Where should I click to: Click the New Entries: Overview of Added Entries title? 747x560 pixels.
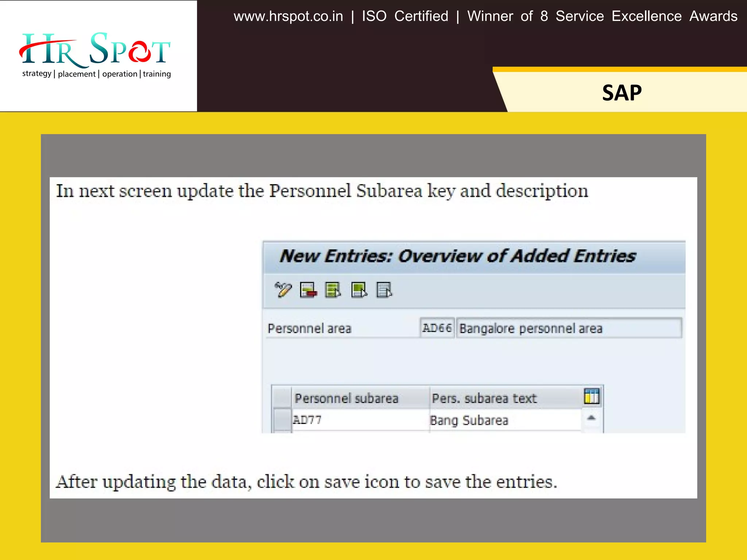click(458, 256)
